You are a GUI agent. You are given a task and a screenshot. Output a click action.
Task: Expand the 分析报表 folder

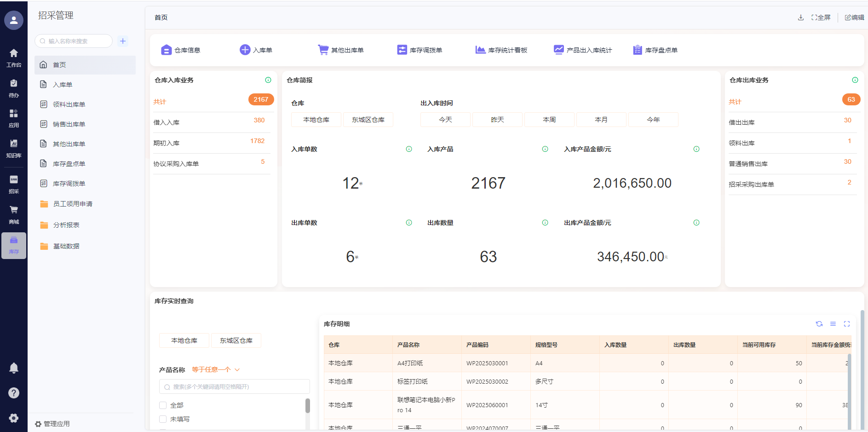click(x=66, y=225)
